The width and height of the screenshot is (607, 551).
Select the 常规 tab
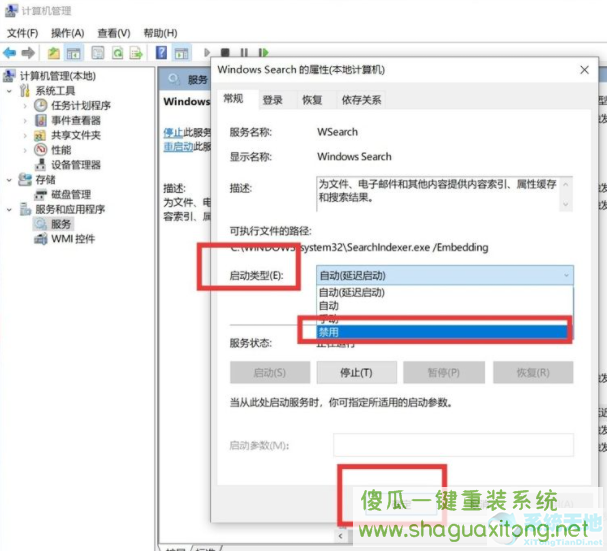233,99
